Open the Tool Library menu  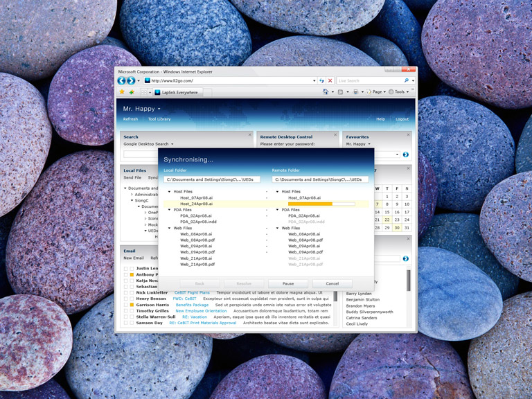pos(159,119)
